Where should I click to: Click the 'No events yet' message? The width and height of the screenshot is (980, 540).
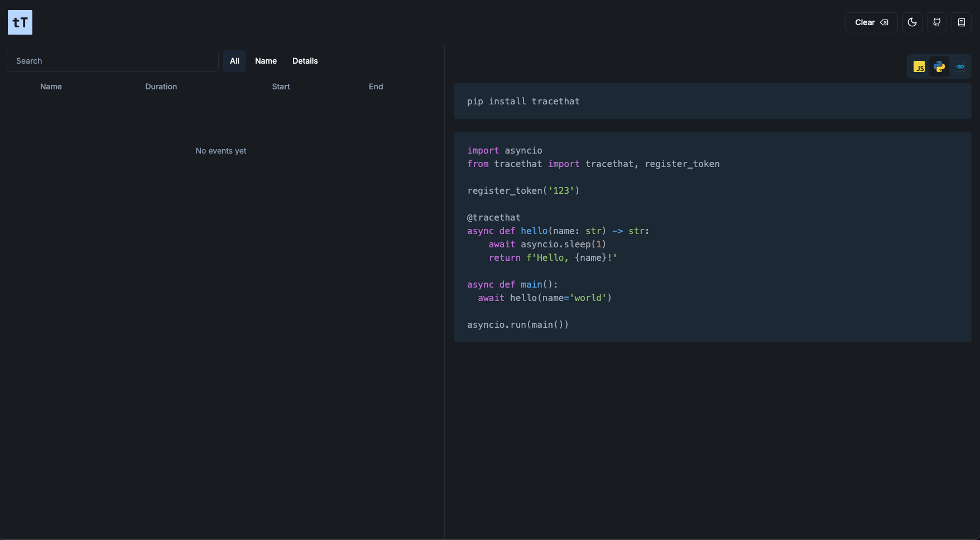point(221,151)
